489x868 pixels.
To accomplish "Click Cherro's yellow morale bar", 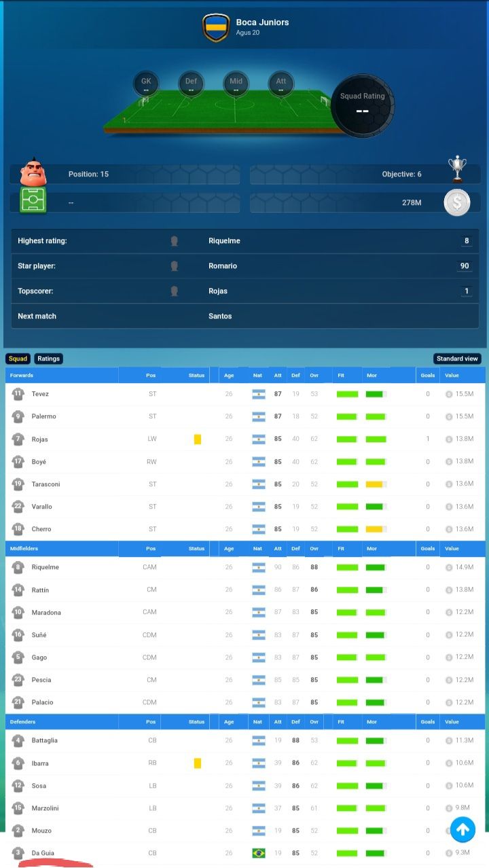I will [x=376, y=529].
